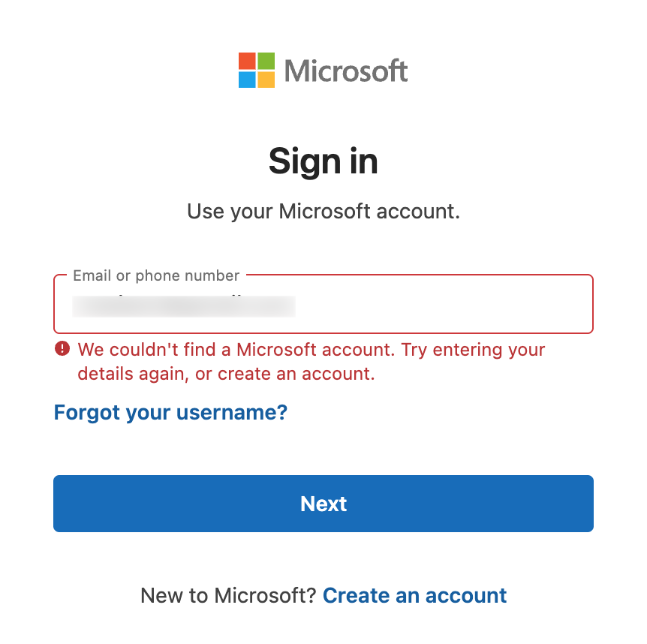Click the Email or phone number floating label
Image resolution: width=647 pixels, height=644 pixels.
point(155,275)
